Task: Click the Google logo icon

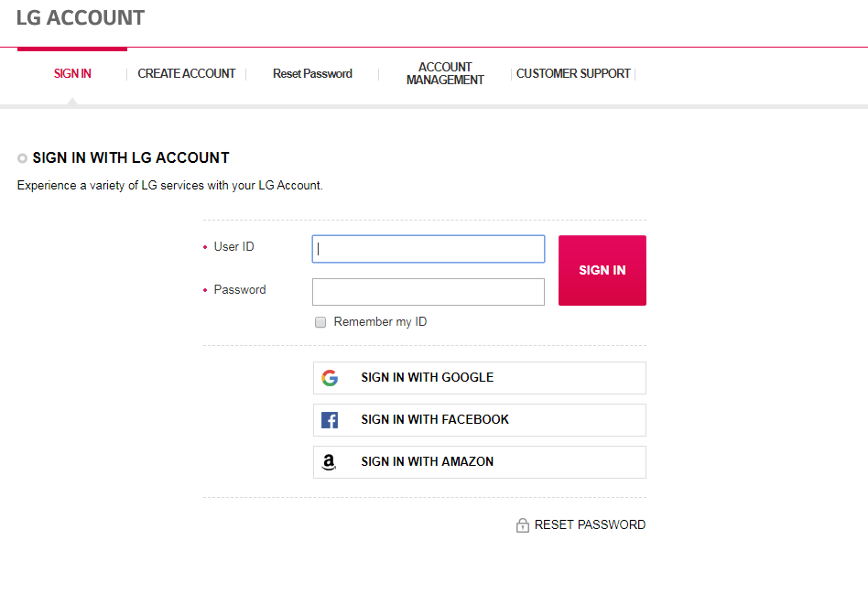Action: [330, 378]
